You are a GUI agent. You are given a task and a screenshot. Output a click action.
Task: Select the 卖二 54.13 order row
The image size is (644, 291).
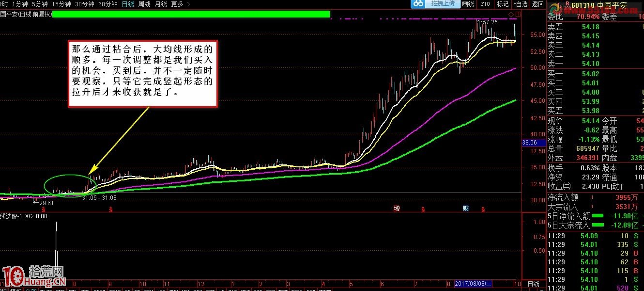[595, 54]
